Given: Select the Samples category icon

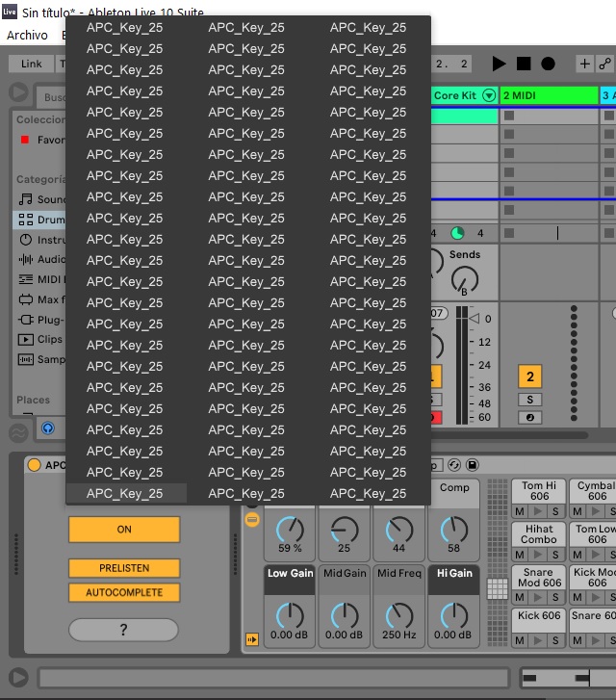Looking at the screenshot, I should click(25, 359).
